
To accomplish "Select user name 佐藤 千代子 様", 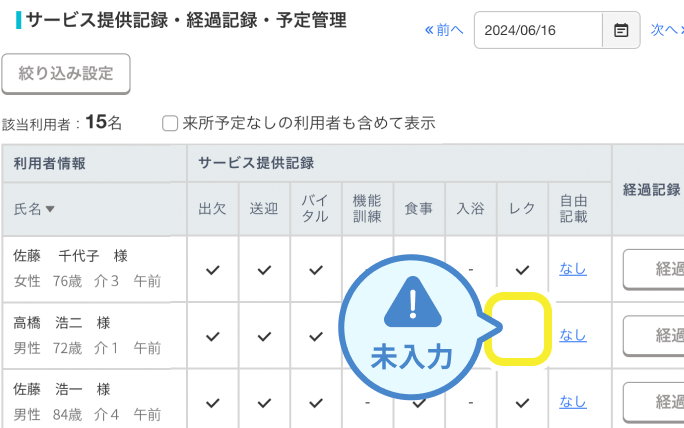I will [x=70, y=256].
